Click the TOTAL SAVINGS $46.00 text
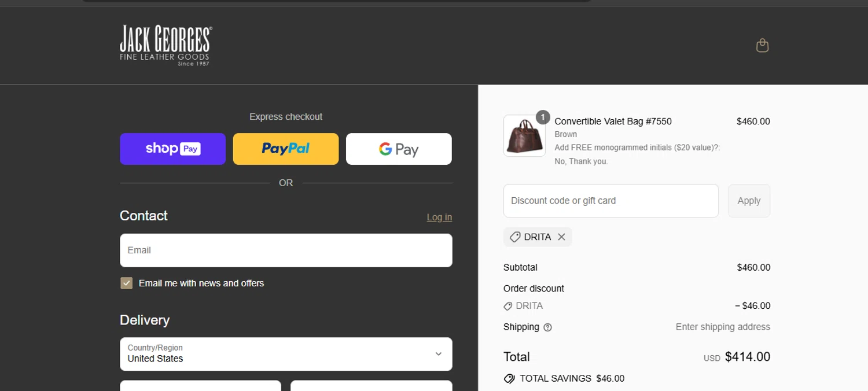The width and height of the screenshot is (868, 391). point(572,378)
